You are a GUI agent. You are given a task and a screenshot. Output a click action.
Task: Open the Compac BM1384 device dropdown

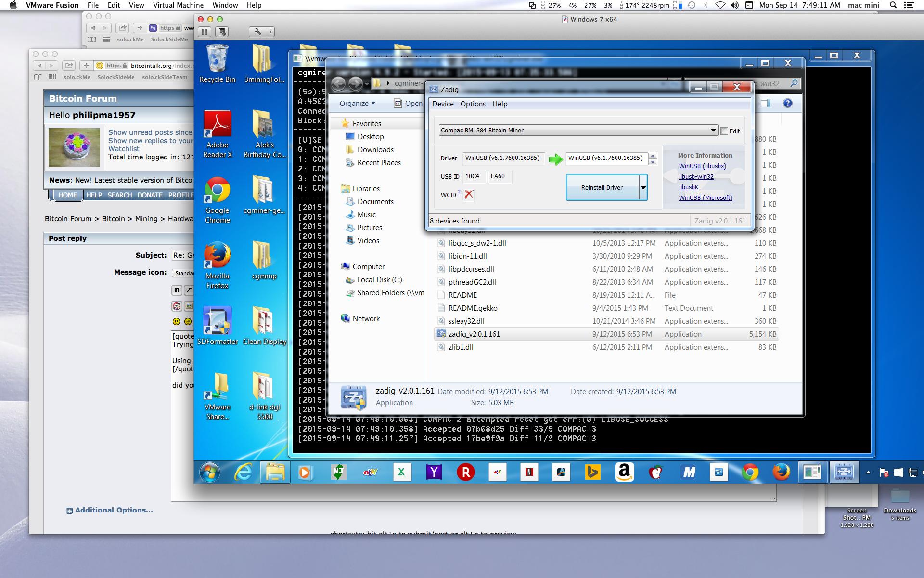[x=578, y=130]
